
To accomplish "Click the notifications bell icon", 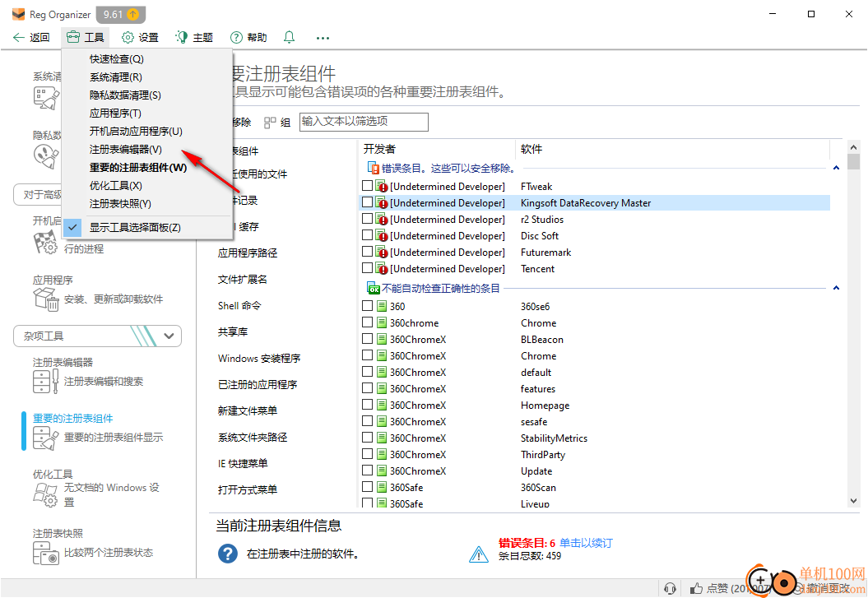I will 289,37.
